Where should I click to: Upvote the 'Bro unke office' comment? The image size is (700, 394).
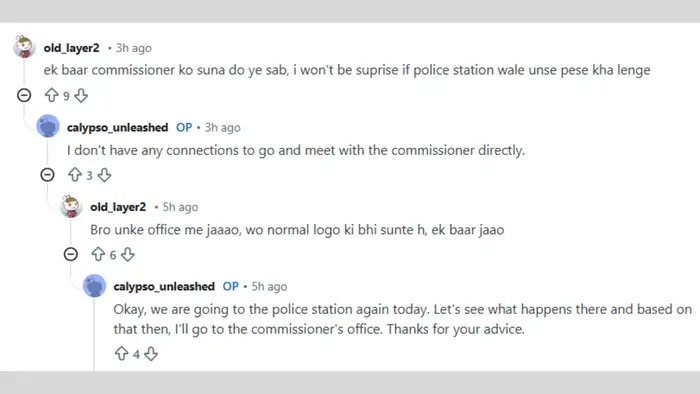98,254
